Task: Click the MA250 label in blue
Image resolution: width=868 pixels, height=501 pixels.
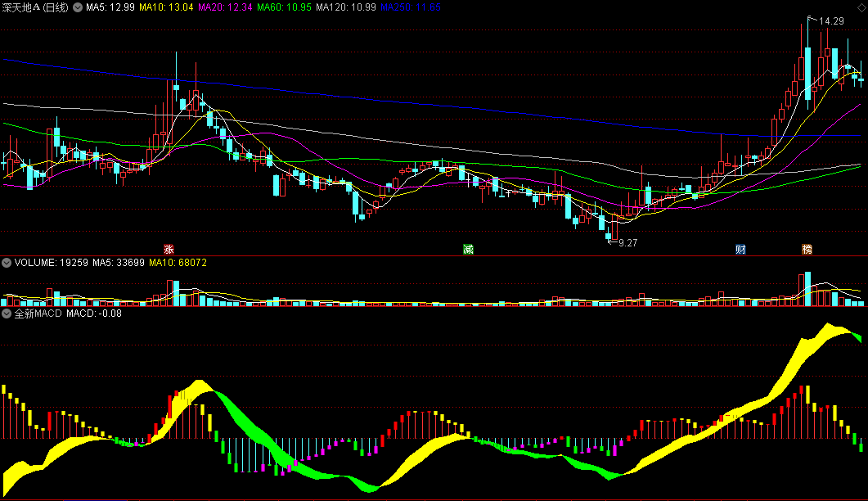Action: pyautogui.click(x=411, y=7)
